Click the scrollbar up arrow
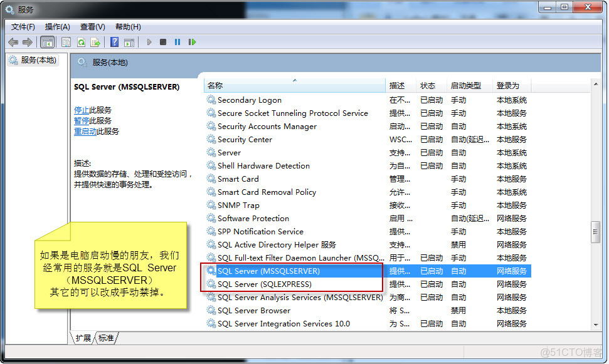The image size is (609, 364). 596,84
